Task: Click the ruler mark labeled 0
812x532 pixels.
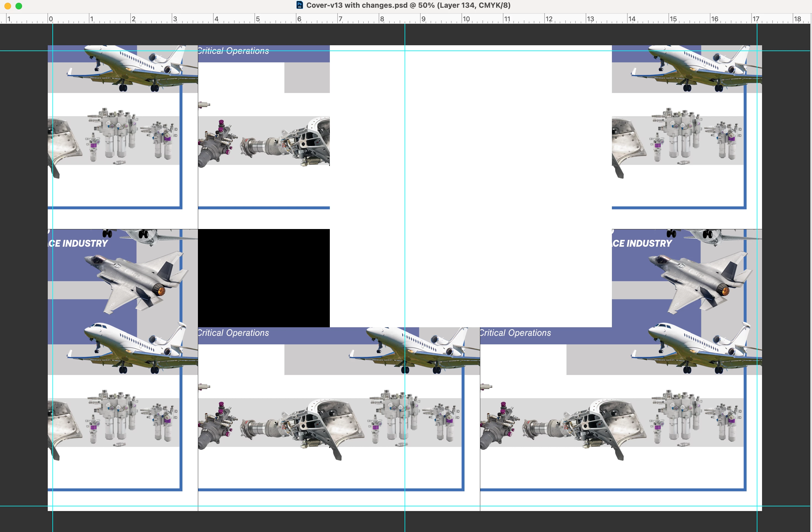Action: pos(51,19)
